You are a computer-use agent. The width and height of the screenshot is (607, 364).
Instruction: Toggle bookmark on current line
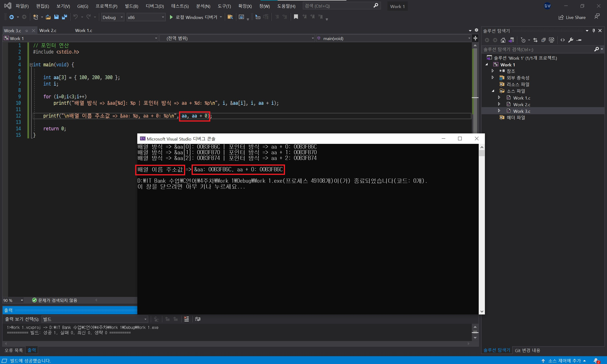[296, 17]
